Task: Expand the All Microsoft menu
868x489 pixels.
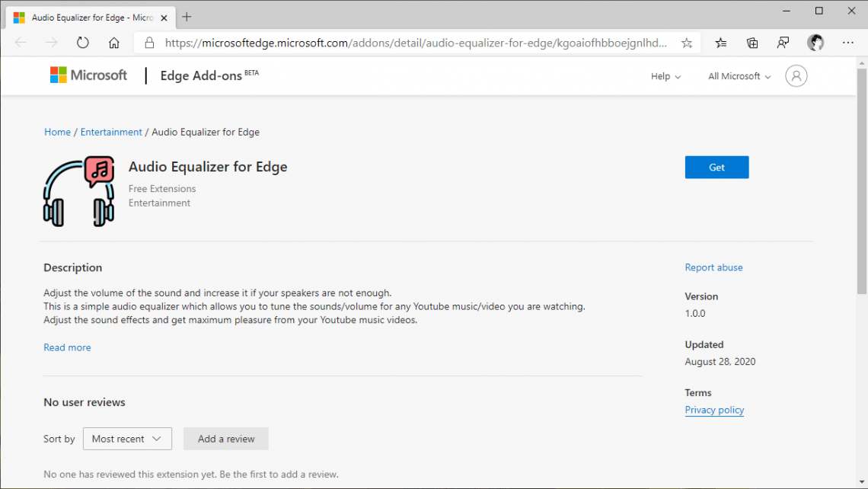Action: click(x=738, y=75)
